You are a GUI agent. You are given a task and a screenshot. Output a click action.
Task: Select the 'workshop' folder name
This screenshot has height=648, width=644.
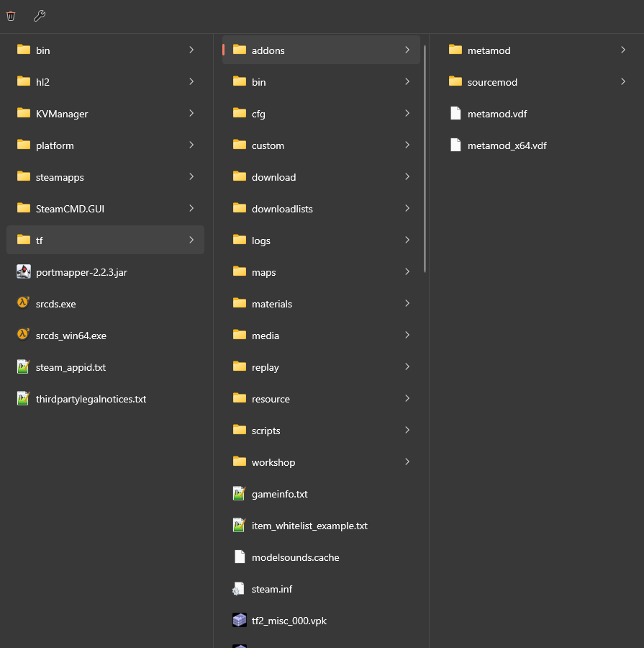273,462
